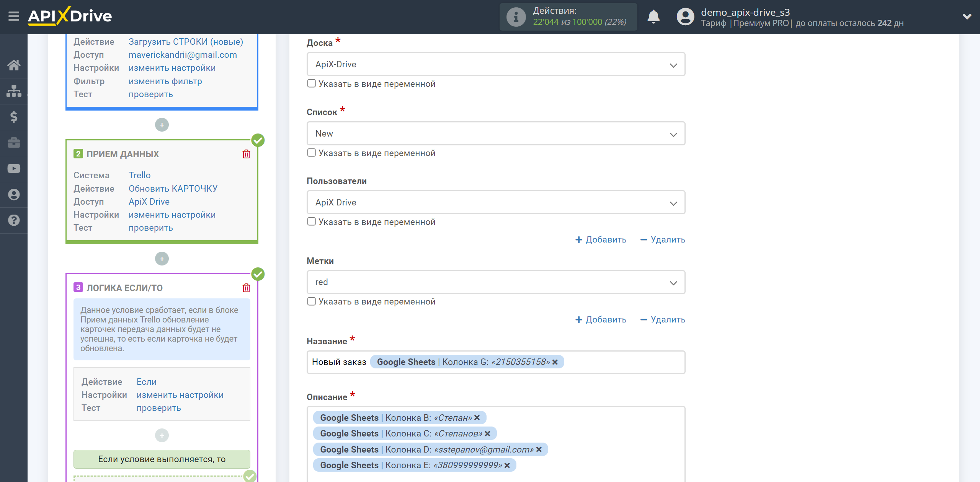Remove the Колонка E phone tag

[507, 466]
